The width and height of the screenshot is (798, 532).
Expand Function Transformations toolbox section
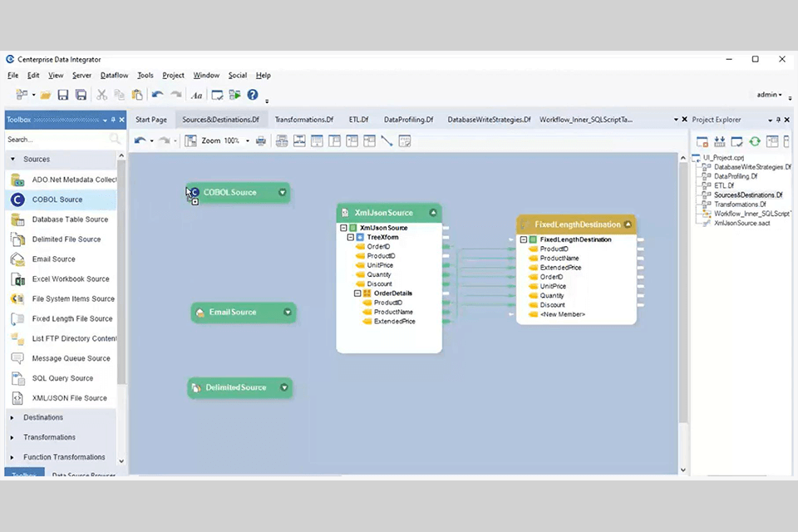click(x=12, y=457)
